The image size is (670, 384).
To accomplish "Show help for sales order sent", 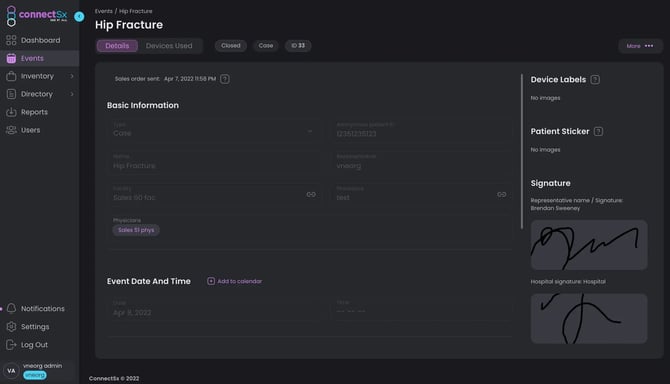I will click(x=225, y=79).
